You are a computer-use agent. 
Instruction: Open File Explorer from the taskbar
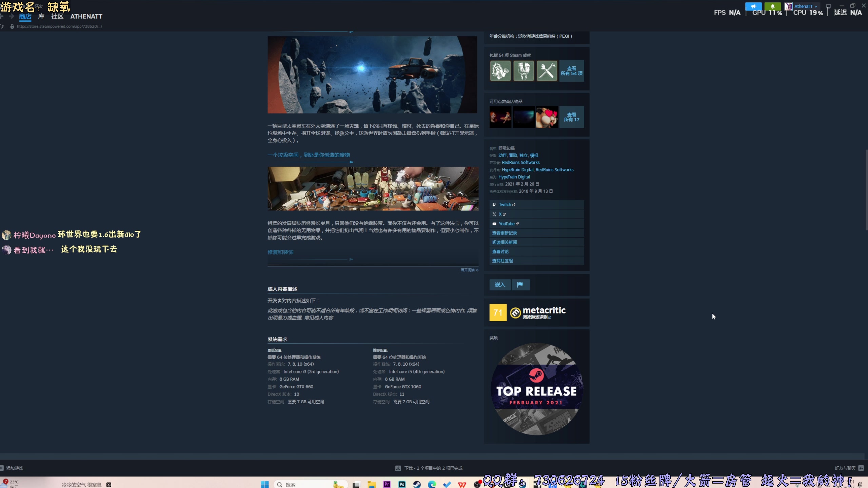[x=371, y=485]
